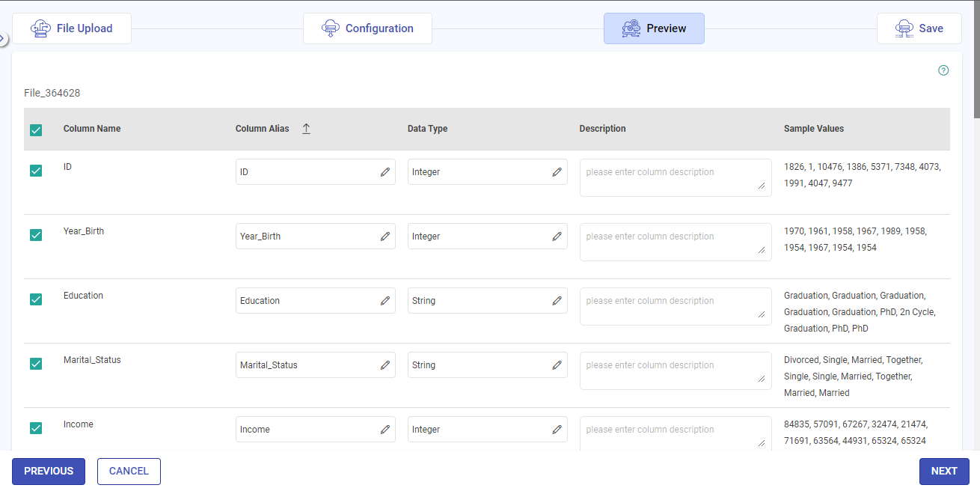The height and width of the screenshot is (491, 980).
Task: Click edit pencil in Marital_Status alias field
Action: coord(385,365)
